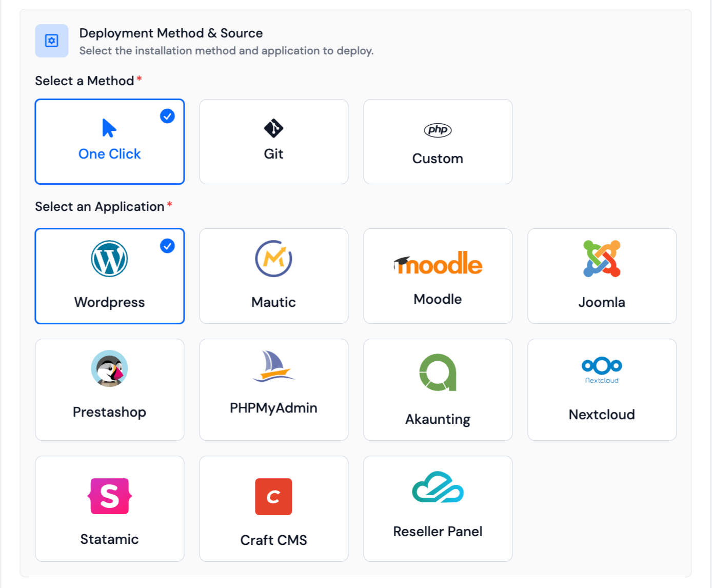
Task: Click the Reseller Panel cloud icon
Action: tap(438, 490)
